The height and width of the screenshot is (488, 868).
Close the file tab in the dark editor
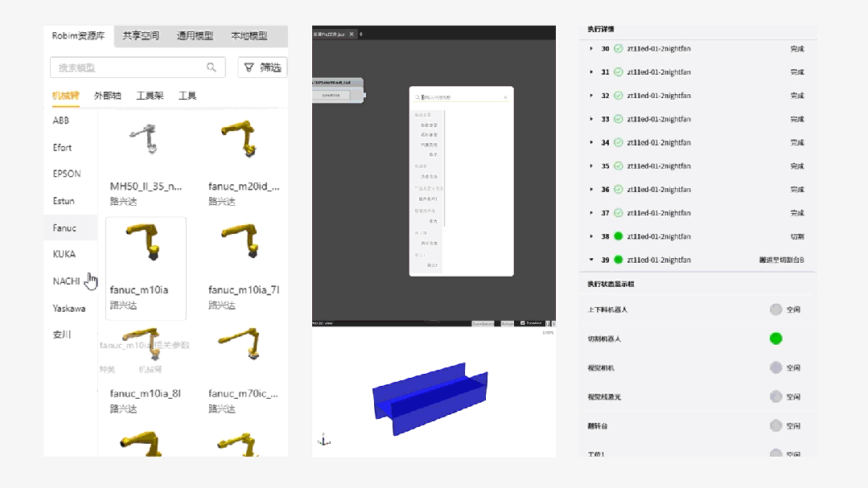pyautogui.click(x=352, y=35)
